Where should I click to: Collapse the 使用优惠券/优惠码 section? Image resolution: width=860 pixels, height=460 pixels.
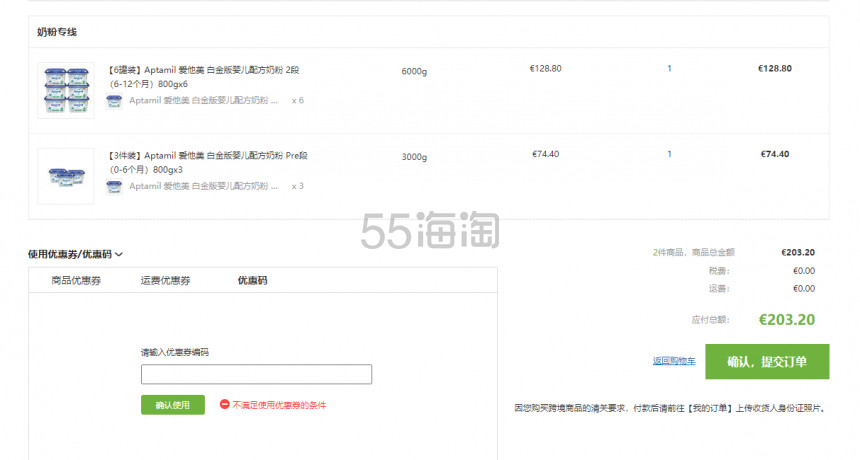(75, 254)
